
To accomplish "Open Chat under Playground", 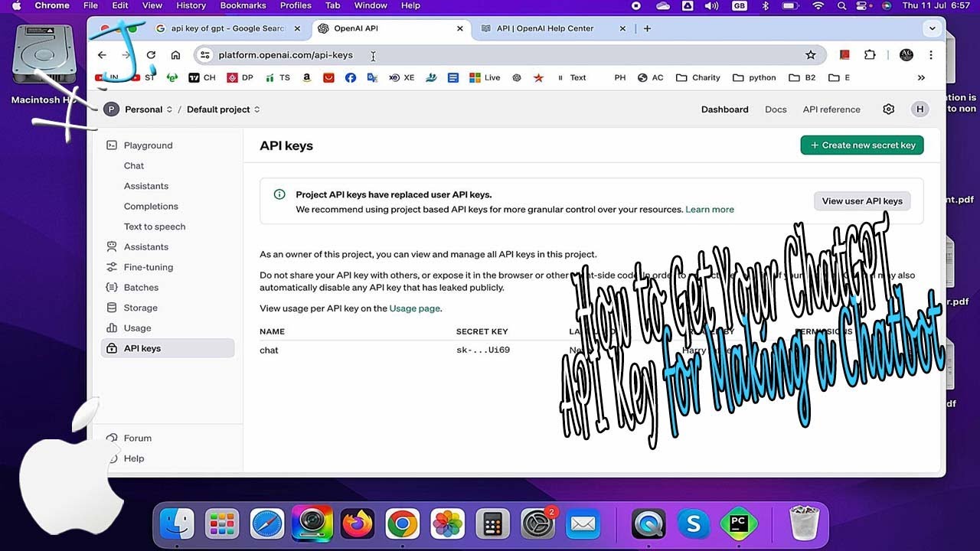I will (x=134, y=166).
